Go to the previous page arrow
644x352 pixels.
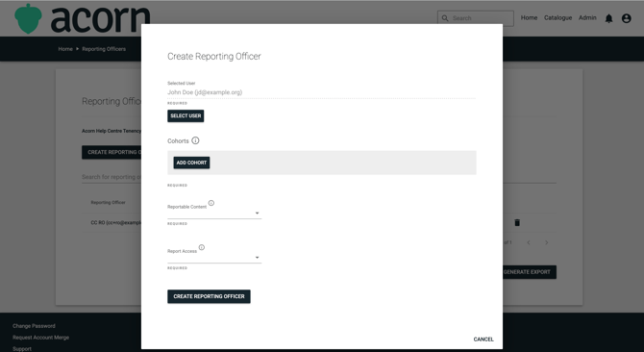click(x=529, y=242)
